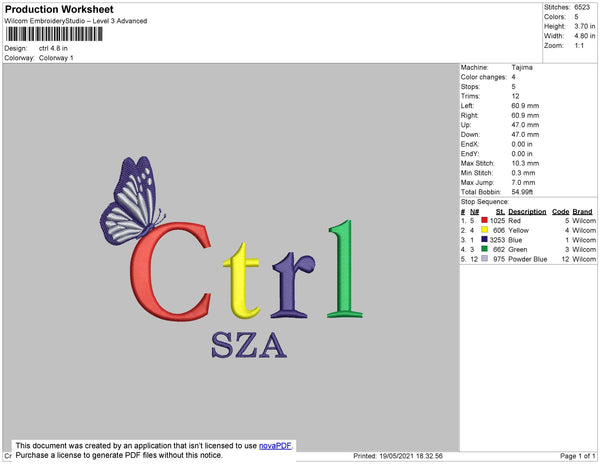Image resolution: width=600 pixels, height=464 pixels.
Task: Click 'Wilcom EmbroideryStudio – Level 3 Advanced' text
Action: click(76, 21)
